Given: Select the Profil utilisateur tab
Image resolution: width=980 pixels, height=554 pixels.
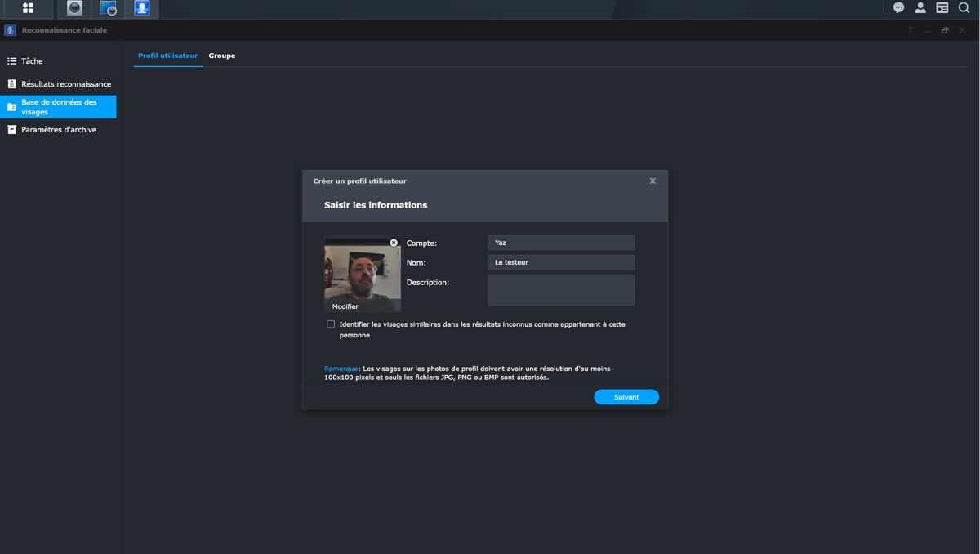Looking at the screenshot, I should click(x=167, y=56).
